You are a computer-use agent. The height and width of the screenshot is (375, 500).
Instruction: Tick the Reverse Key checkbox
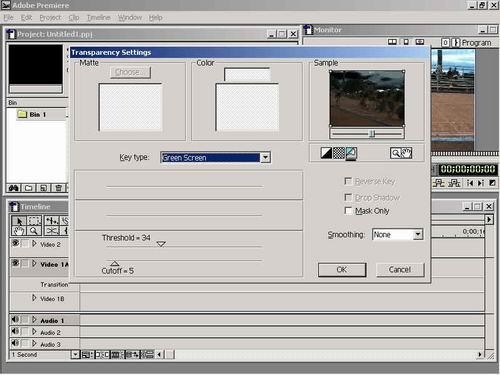[348, 181]
